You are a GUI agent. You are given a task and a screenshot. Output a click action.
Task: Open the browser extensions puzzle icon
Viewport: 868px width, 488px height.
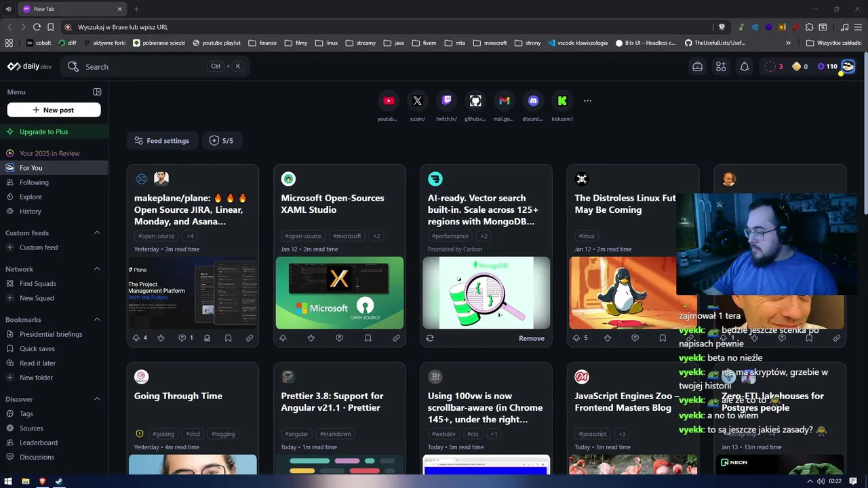point(809,27)
